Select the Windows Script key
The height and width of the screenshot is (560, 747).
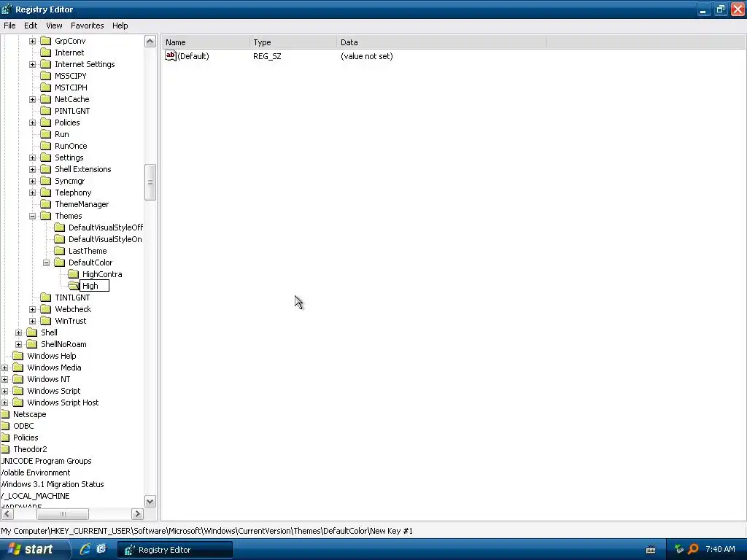54,391
